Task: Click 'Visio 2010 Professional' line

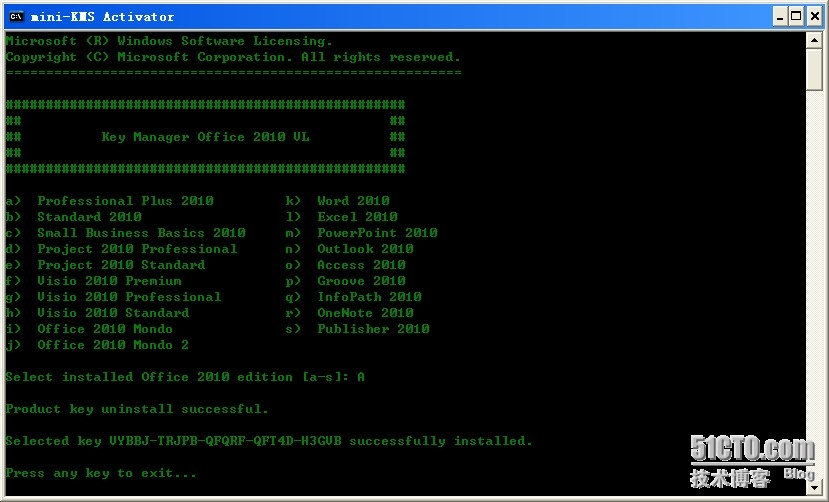Action: coord(114,297)
